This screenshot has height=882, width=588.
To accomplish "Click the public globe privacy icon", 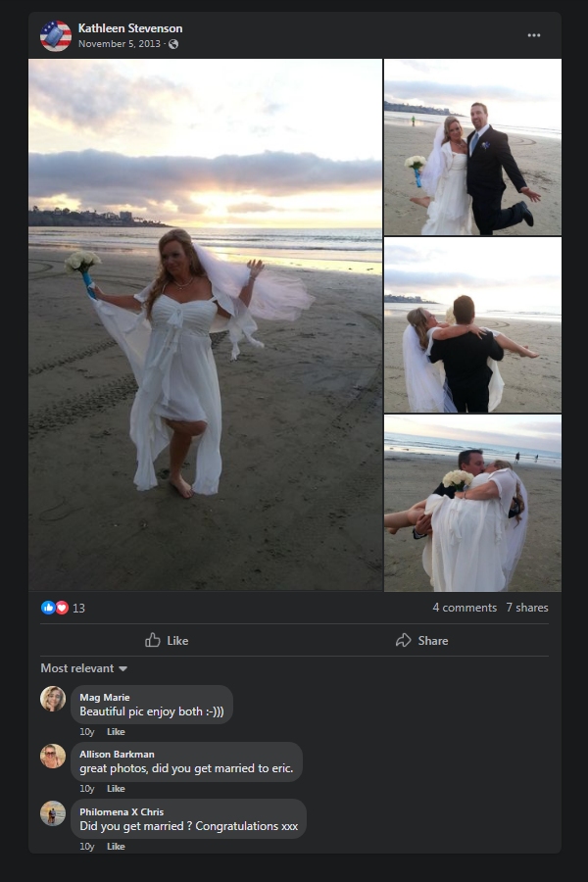I will click(x=173, y=44).
